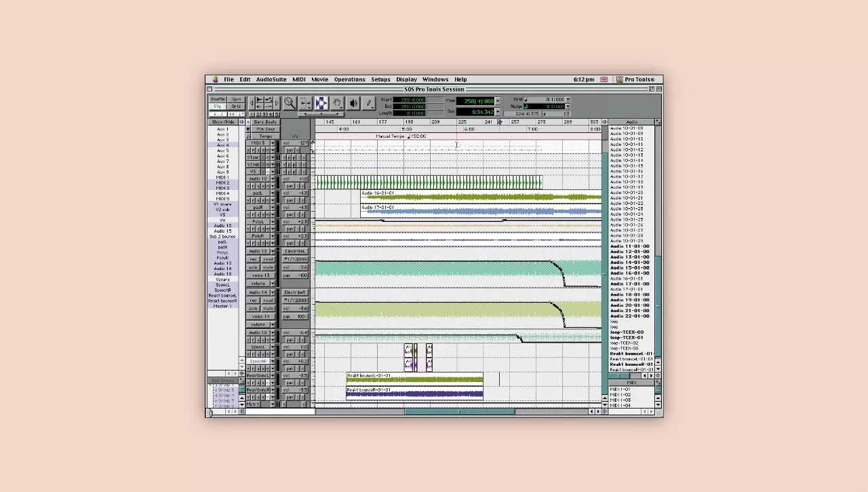
Task: Toggle solo on Audio 14 track
Action: click(x=254, y=308)
